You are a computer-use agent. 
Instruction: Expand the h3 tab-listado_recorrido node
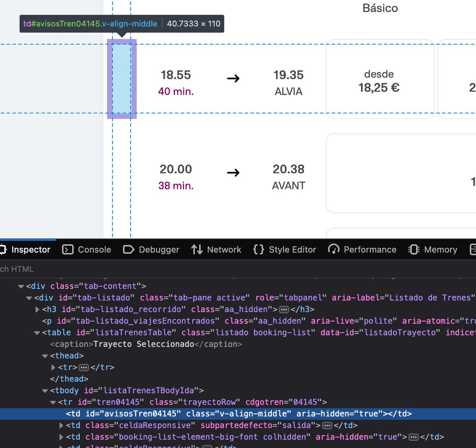pos(37,309)
